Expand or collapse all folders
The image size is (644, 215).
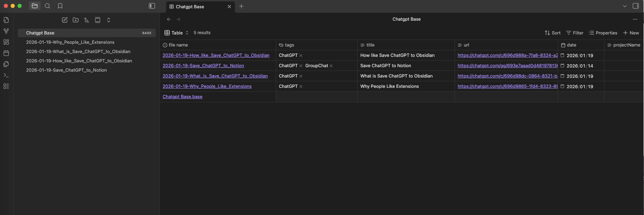(109, 20)
